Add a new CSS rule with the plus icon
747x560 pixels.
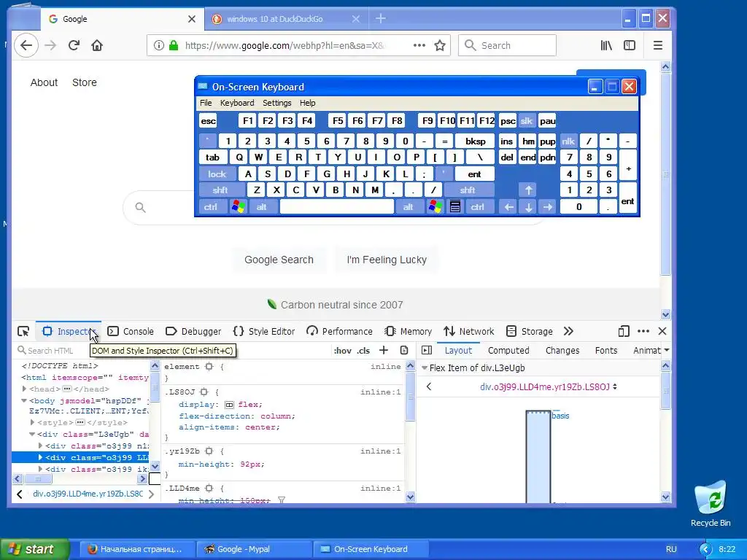[x=384, y=351]
